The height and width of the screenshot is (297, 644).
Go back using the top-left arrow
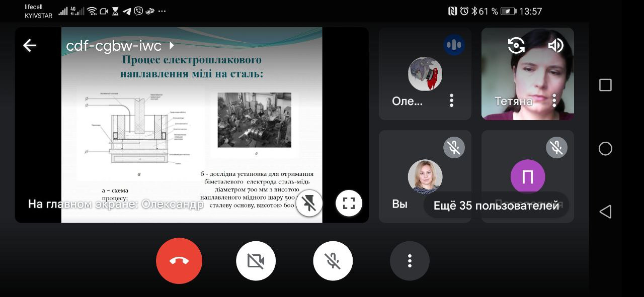[30, 46]
